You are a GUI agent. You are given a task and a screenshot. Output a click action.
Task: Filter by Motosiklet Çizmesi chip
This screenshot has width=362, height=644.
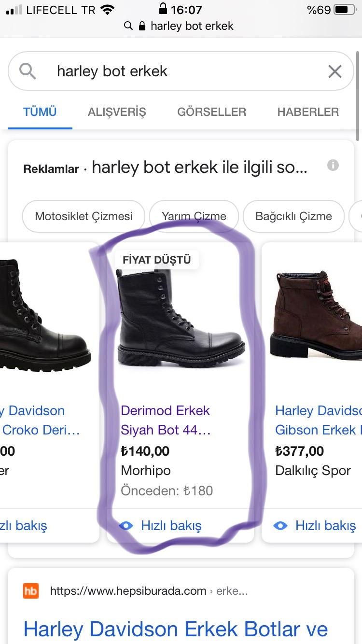click(x=84, y=216)
